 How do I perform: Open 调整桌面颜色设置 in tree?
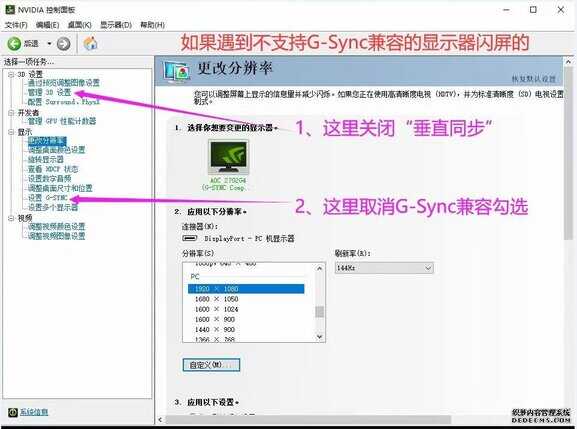tap(56, 150)
